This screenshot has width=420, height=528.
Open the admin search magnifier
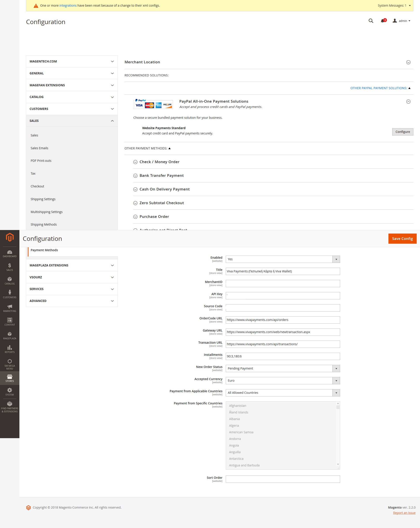[371, 21]
